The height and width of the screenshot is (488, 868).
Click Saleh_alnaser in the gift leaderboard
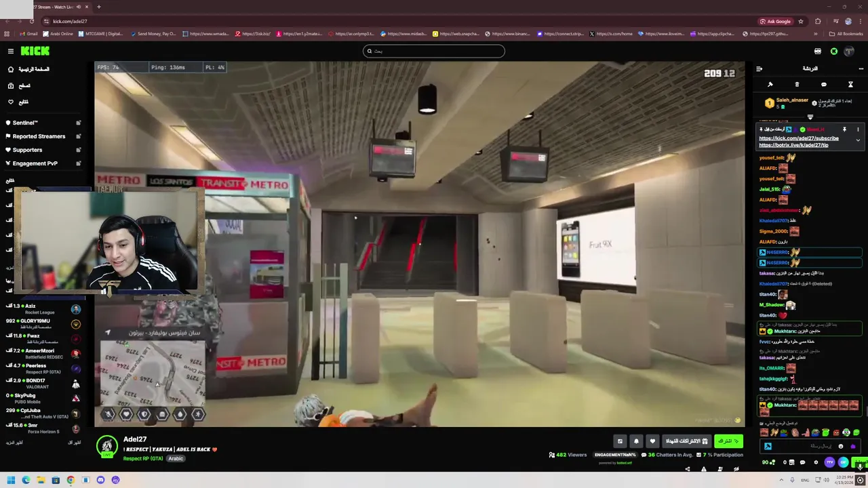point(792,100)
